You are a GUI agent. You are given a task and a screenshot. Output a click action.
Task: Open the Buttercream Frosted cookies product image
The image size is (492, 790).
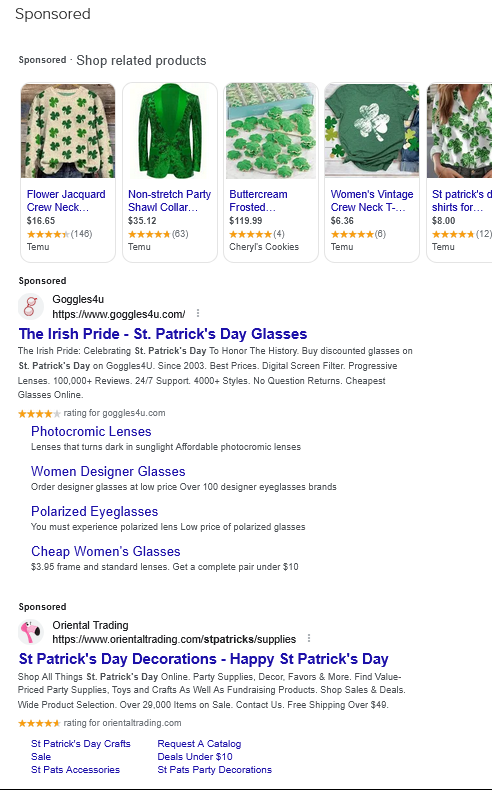tap(271, 131)
